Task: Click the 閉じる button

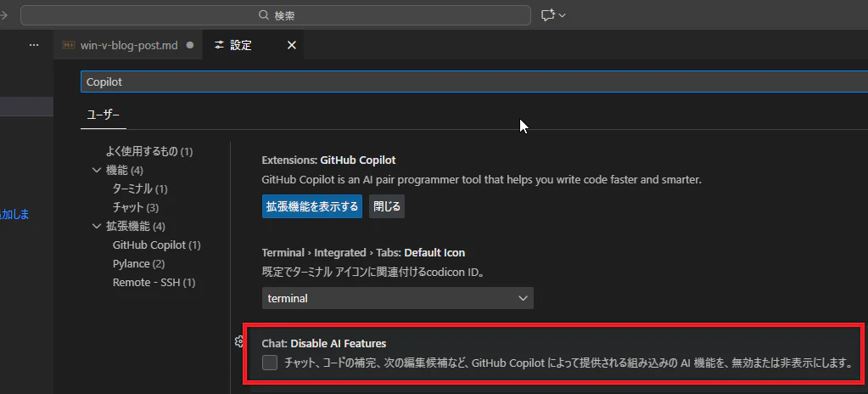Action: point(387,206)
